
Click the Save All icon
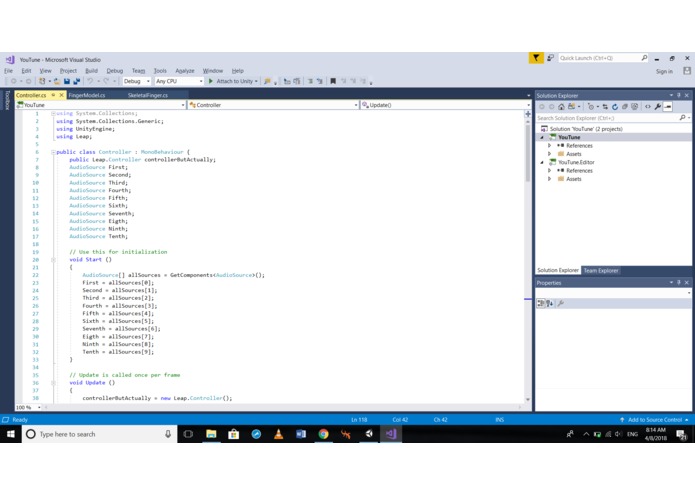77,82
